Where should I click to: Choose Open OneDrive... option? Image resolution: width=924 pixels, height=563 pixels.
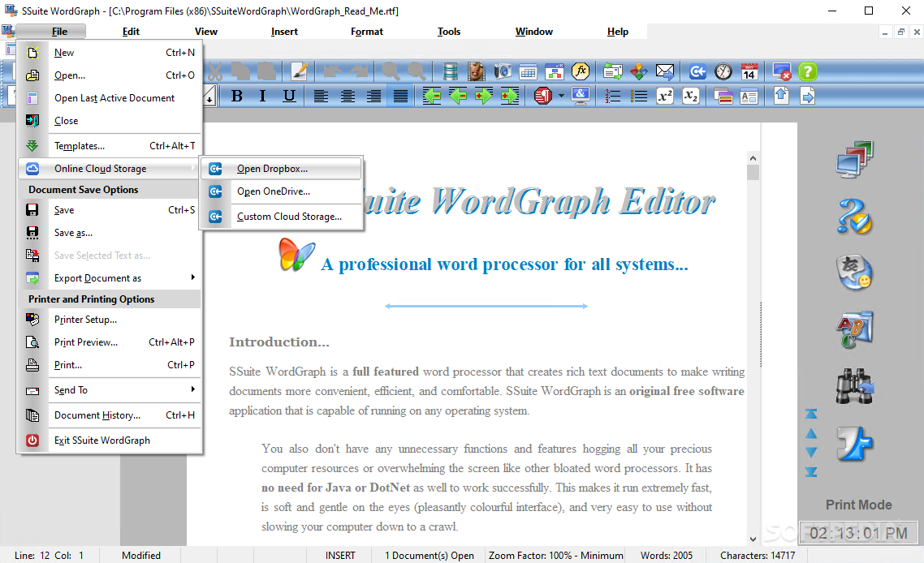point(281,191)
